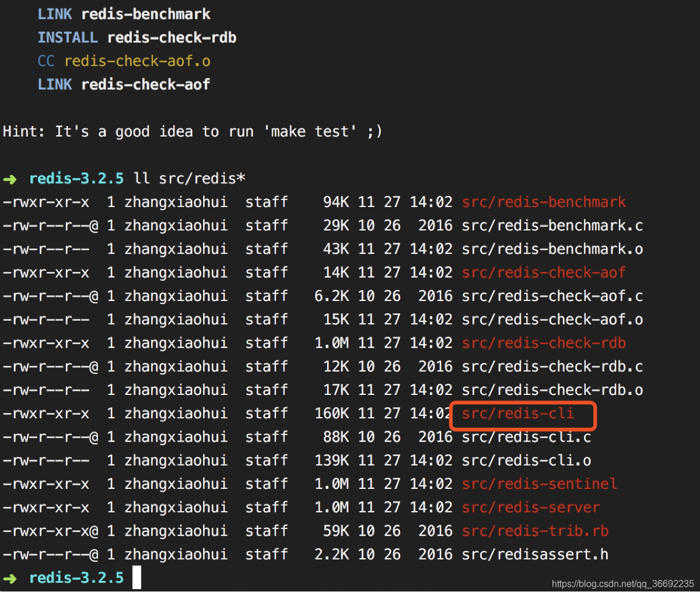Click the 'LINK redis-check-aof' build line
Screen dimensions: 700x595
(124, 85)
